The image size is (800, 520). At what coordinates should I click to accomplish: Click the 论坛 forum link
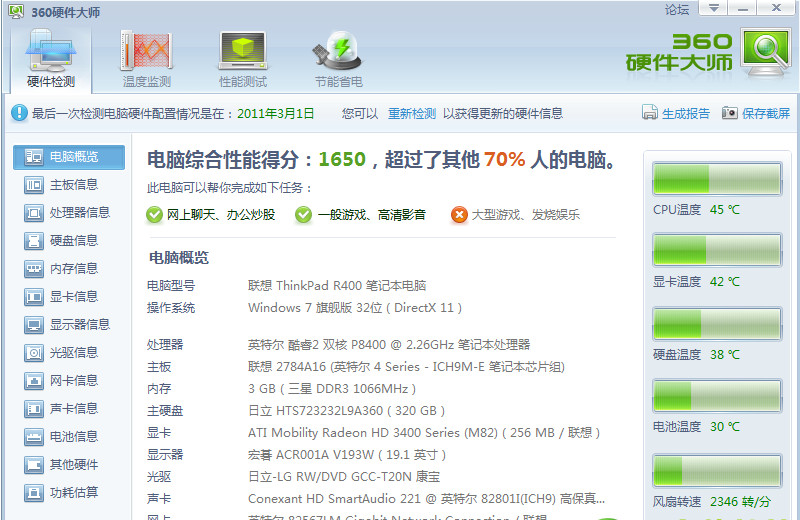click(x=677, y=9)
